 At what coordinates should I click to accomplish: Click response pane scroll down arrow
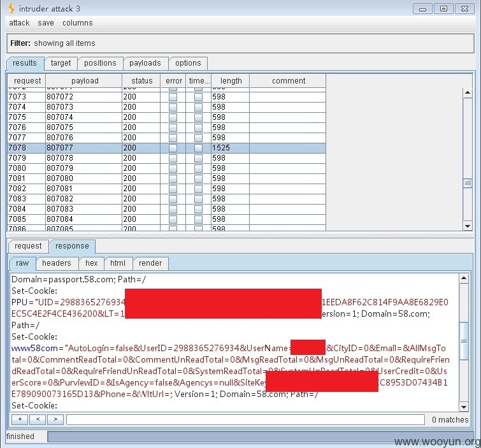(464, 407)
